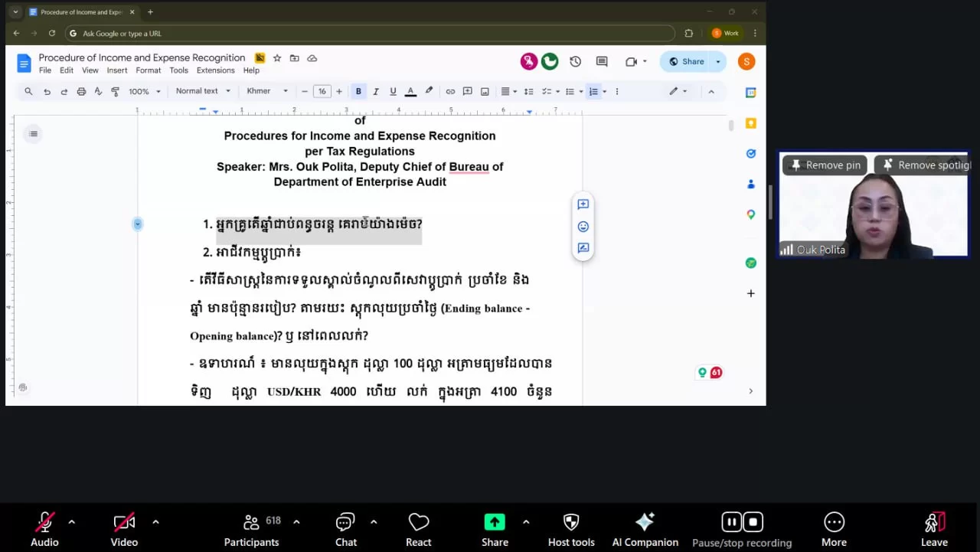Open the Normal text style dropdown
Image resolution: width=980 pixels, height=552 pixels.
tap(203, 91)
